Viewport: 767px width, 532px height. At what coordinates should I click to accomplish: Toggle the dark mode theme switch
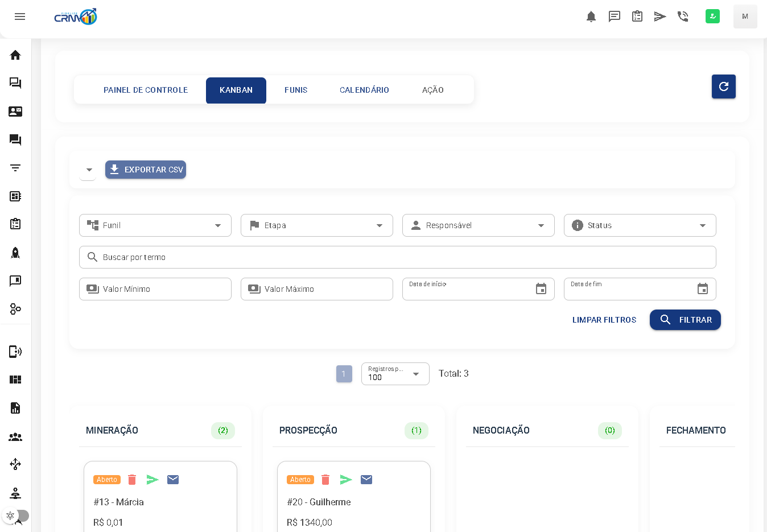point(17,515)
